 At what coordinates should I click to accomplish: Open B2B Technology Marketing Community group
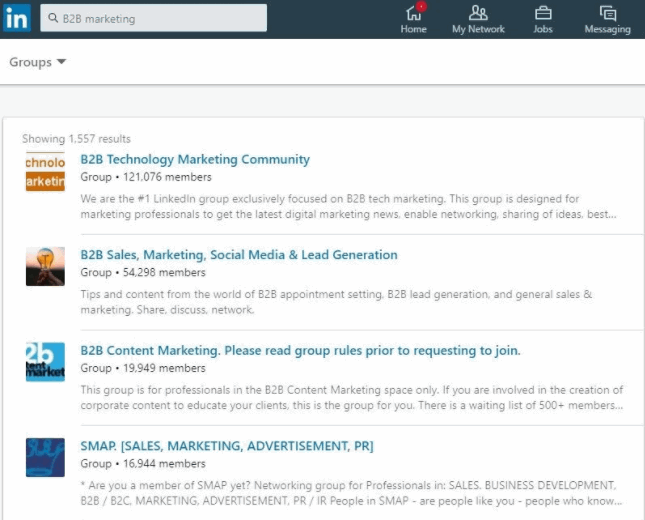click(x=195, y=160)
